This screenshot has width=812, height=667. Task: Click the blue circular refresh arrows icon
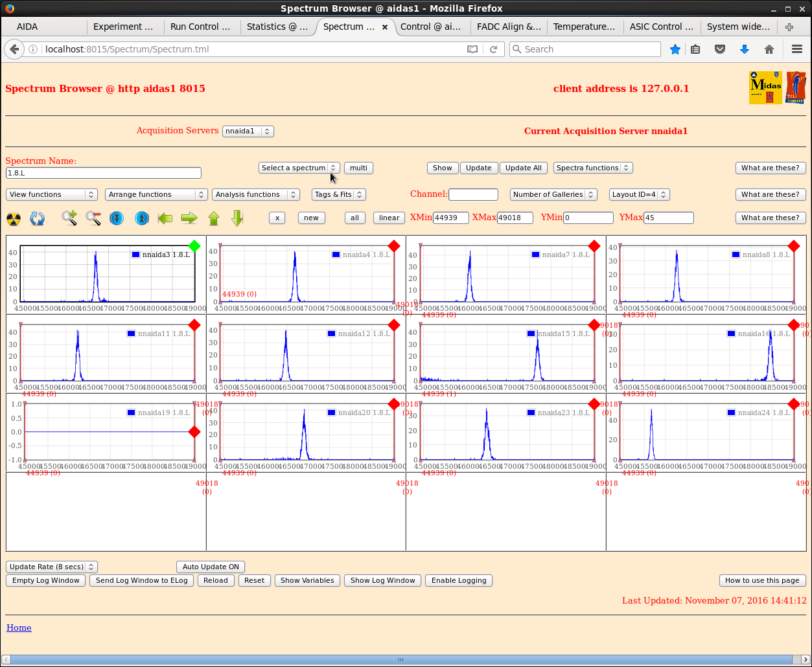tap(38, 218)
